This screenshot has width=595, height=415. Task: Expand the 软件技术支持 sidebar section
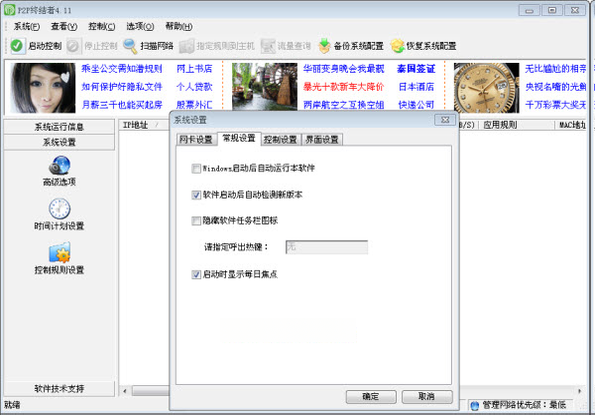[59, 389]
